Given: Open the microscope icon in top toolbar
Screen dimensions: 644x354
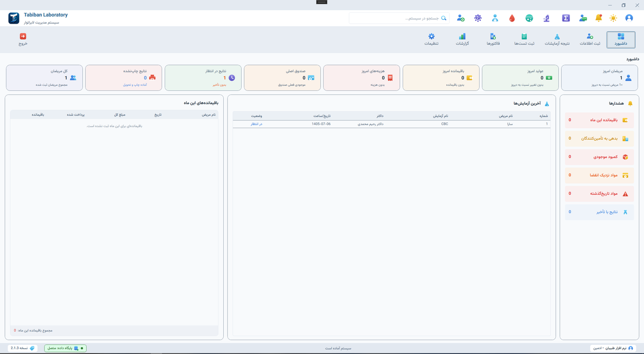Looking at the screenshot, I should click(x=546, y=18).
